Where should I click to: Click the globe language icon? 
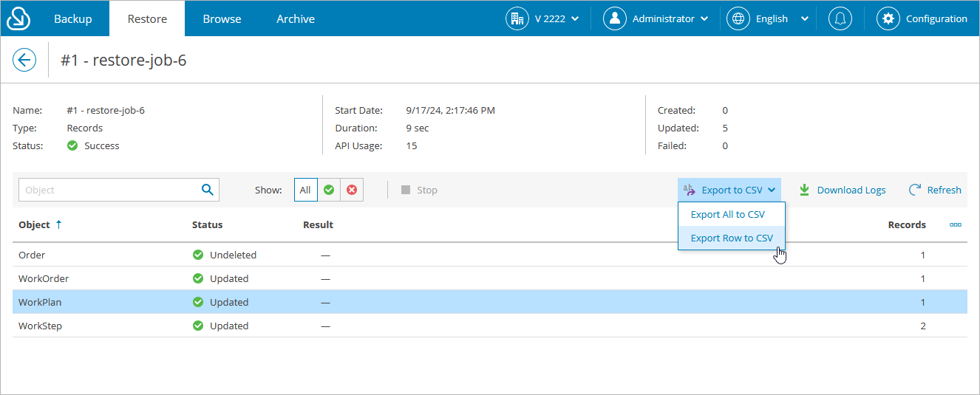(738, 18)
